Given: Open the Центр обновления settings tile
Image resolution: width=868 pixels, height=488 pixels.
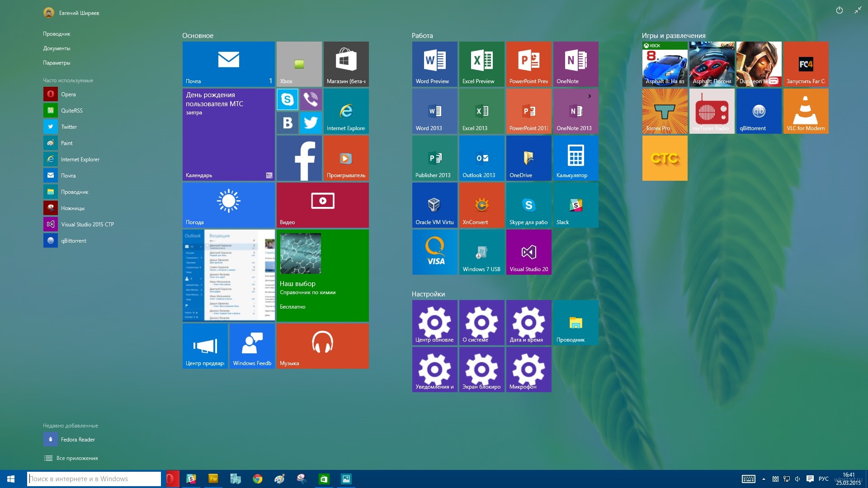Looking at the screenshot, I should click(x=434, y=322).
